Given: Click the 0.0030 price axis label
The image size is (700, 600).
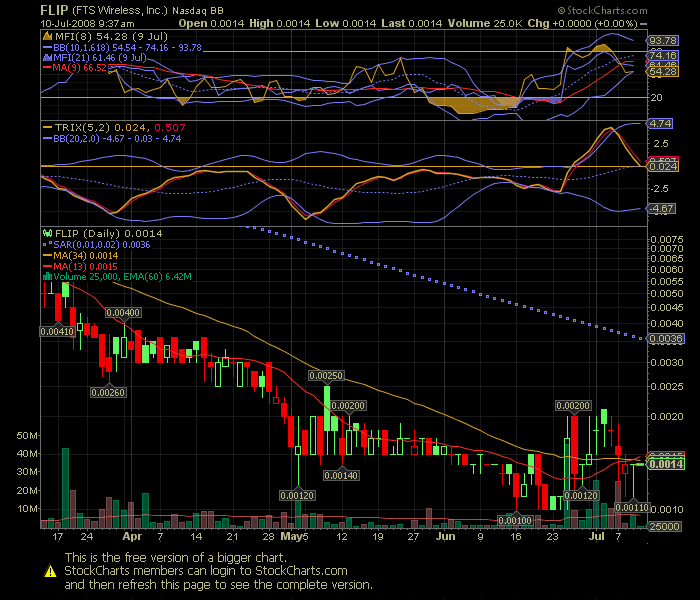Looking at the screenshot, I should (x=667, y=362).
